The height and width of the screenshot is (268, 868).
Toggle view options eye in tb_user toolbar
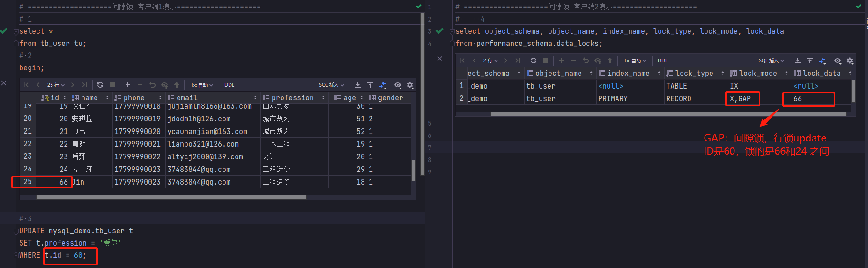point(398,85)
